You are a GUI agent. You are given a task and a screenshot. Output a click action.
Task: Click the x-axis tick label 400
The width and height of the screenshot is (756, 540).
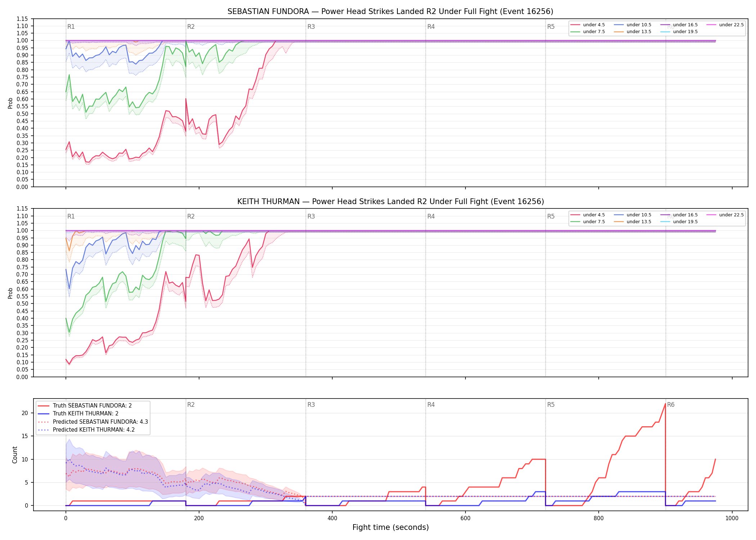pos(332,518)
